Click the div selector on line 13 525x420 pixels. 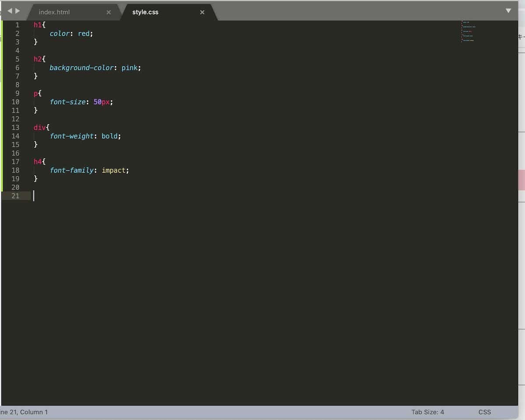point(40,128)
